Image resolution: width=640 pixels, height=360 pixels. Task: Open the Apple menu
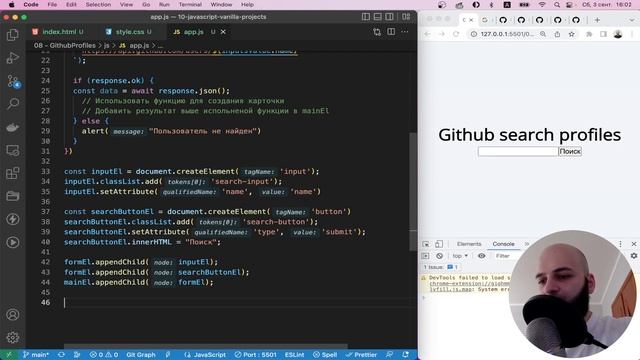tap(11, 4)
